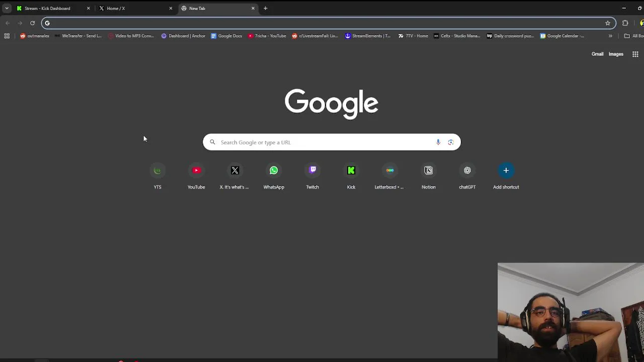644x362 pixels.
Task: Show hidden bookmarks via double chevron
Action: (x=610, y=36)
